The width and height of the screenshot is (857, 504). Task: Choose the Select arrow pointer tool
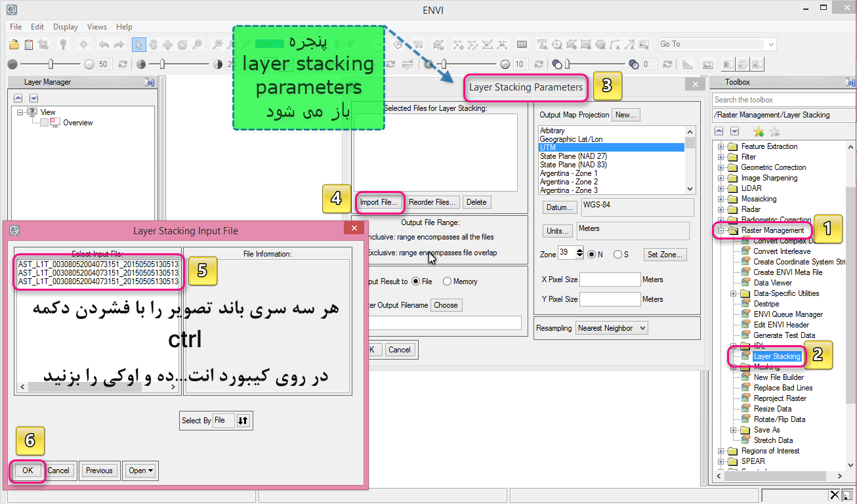point(138,45)
